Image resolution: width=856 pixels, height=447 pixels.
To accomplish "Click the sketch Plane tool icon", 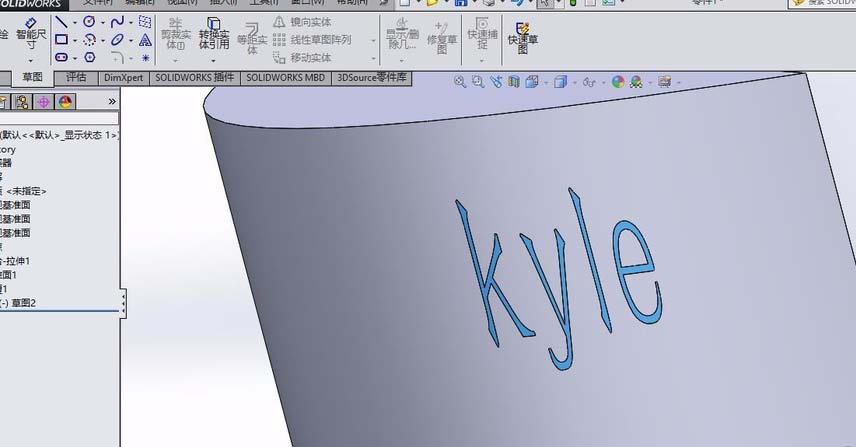I will (145, 22).
